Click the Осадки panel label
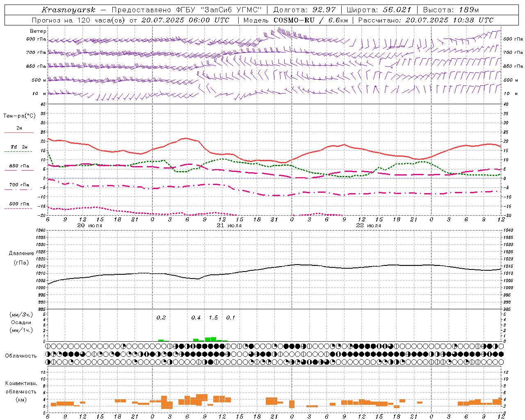Viewport: 525px width, 420px height. click(21, 322)
